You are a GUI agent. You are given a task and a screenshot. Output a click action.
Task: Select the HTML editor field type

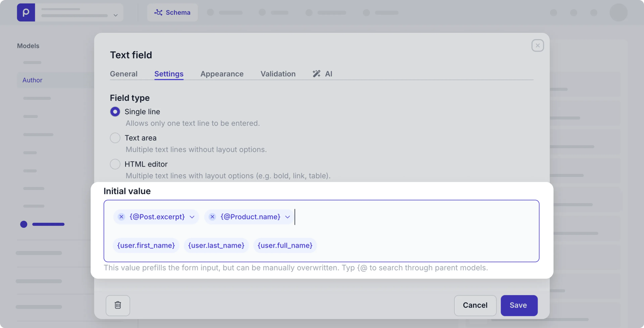point(115,164)
